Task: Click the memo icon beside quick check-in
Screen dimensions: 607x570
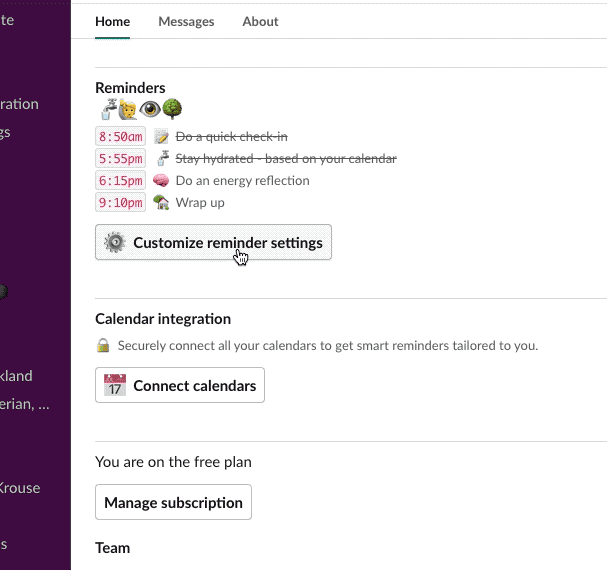Action: tap(161, 137)
